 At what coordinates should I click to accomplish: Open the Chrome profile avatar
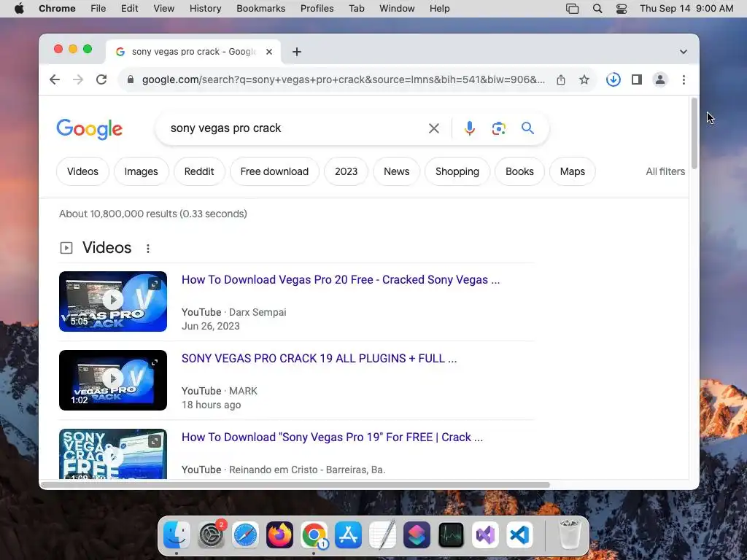[659, 79]
